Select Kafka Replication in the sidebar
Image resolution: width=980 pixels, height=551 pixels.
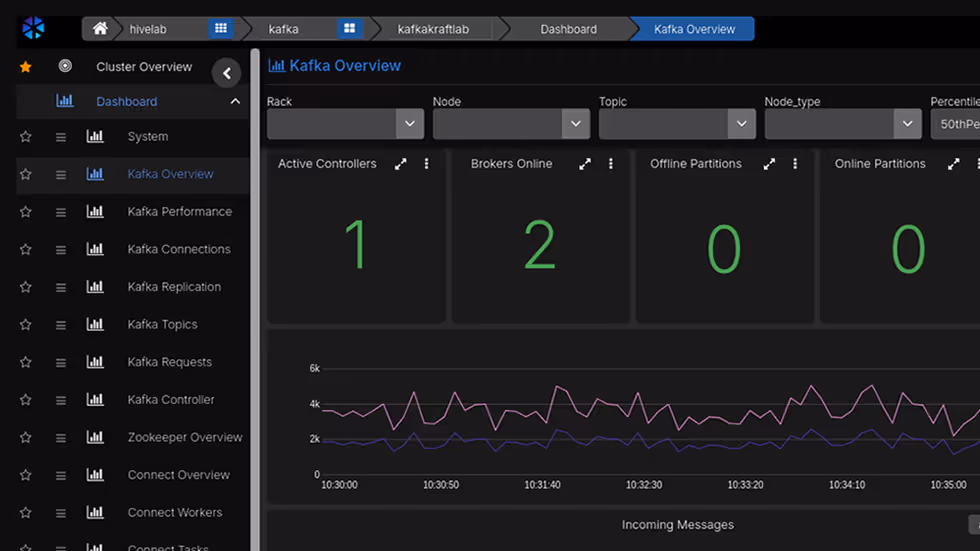tap(174, 287)
